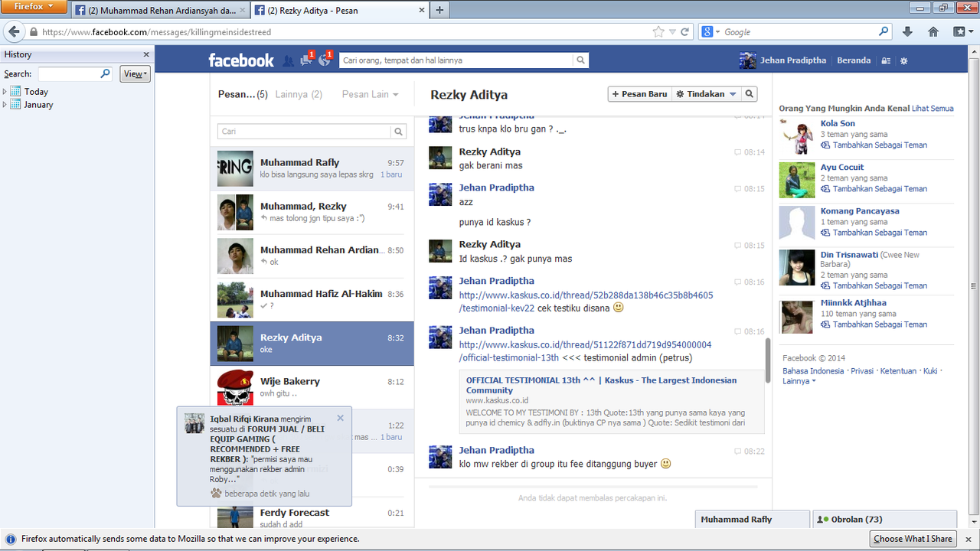The height and width of the screenshot is (551, 980).
Task: Bookmark this page with star icon
Action: [x=658, y=32]
